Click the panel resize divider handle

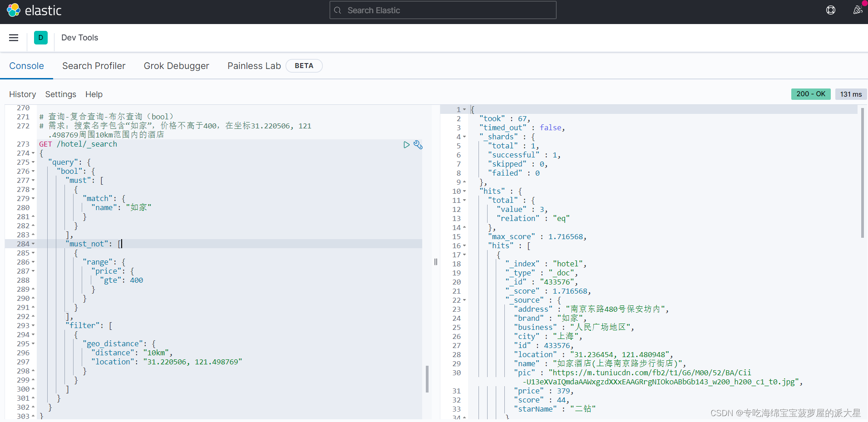(436, 262)
